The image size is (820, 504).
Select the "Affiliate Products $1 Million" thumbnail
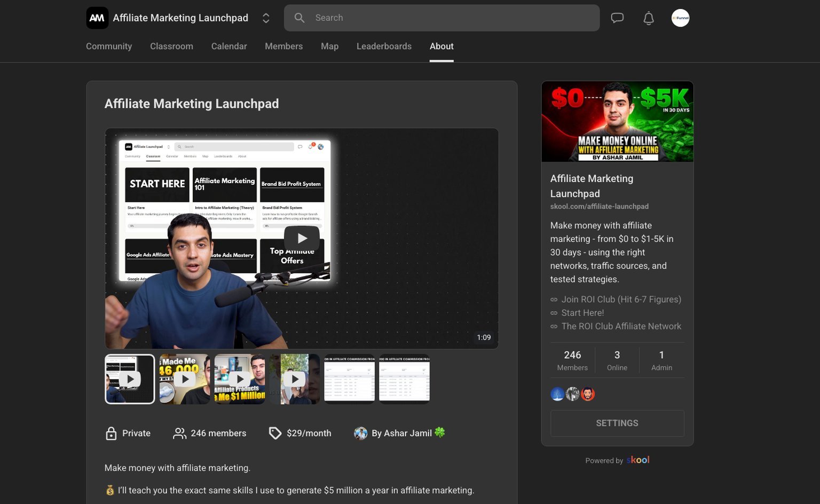(240, 379)
